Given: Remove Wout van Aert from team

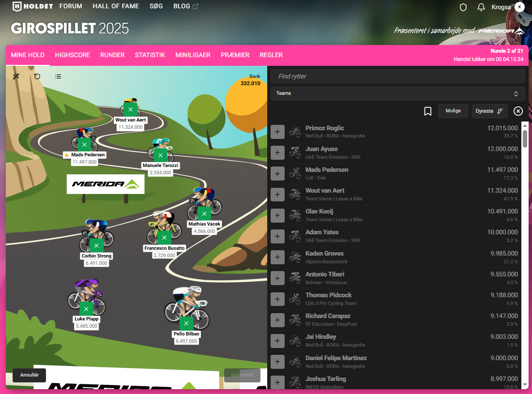Looking at the screenshot, I should pyautogui.click(x=131, y=109).
